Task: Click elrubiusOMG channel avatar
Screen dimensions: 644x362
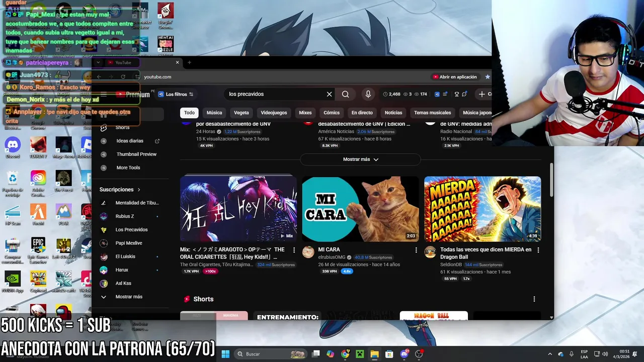Action: 308,252
